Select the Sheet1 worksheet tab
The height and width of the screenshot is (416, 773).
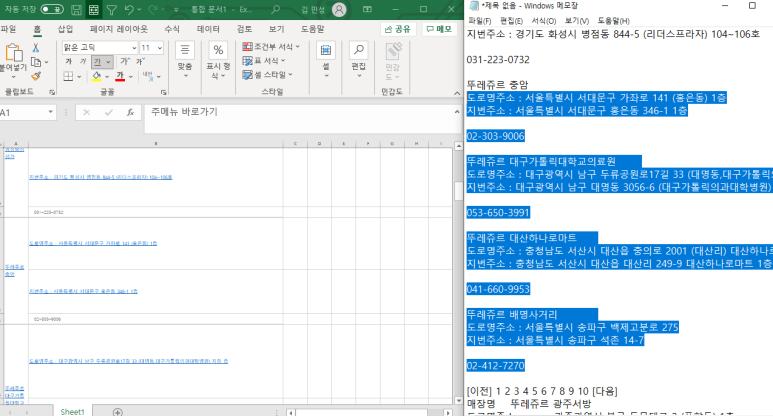point(72,412)
